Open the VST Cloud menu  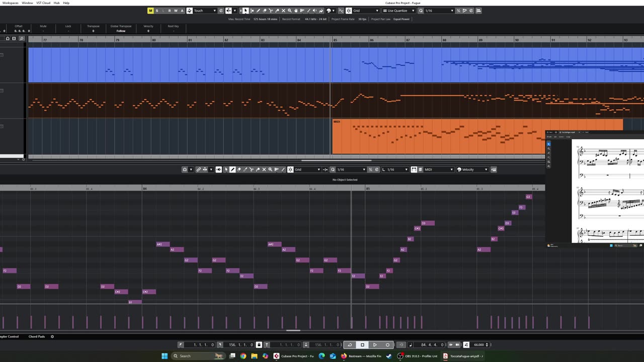pyautogui.click(x=43, y=3)
